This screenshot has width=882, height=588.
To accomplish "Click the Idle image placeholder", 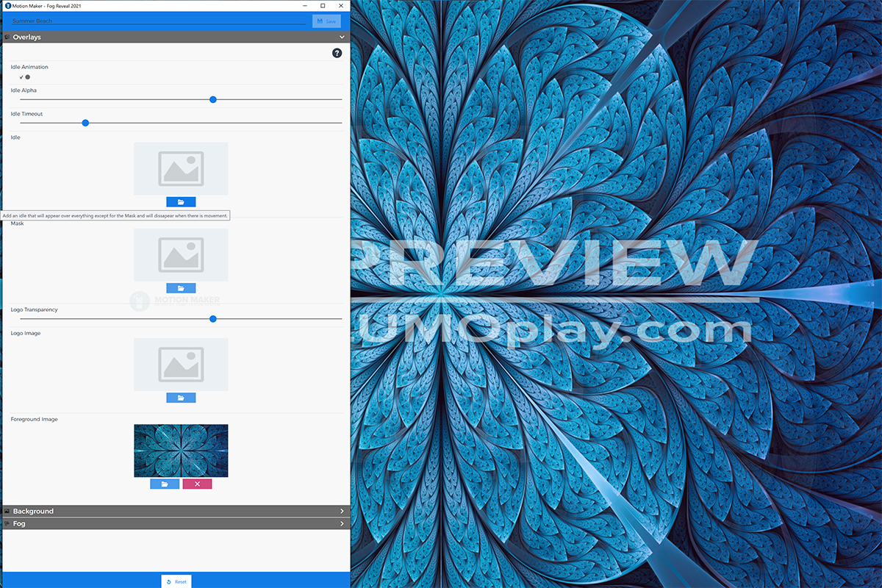I will tap(181, 169).
